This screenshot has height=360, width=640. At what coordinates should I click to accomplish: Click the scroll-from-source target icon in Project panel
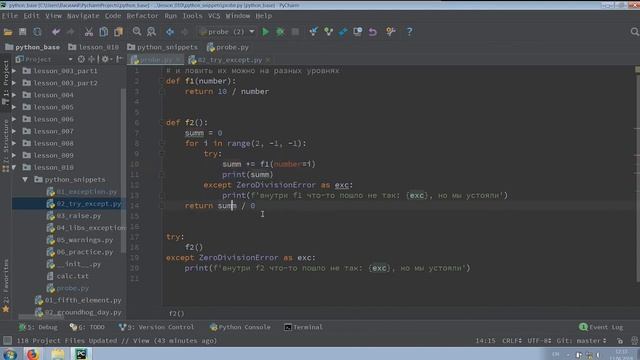pos(81,59)
